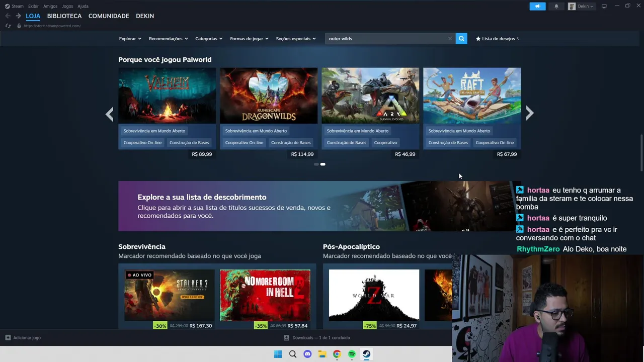The image size is (644, 362).
Task: Click the star icon for Lista de desejos
Action: pos(478,39)
